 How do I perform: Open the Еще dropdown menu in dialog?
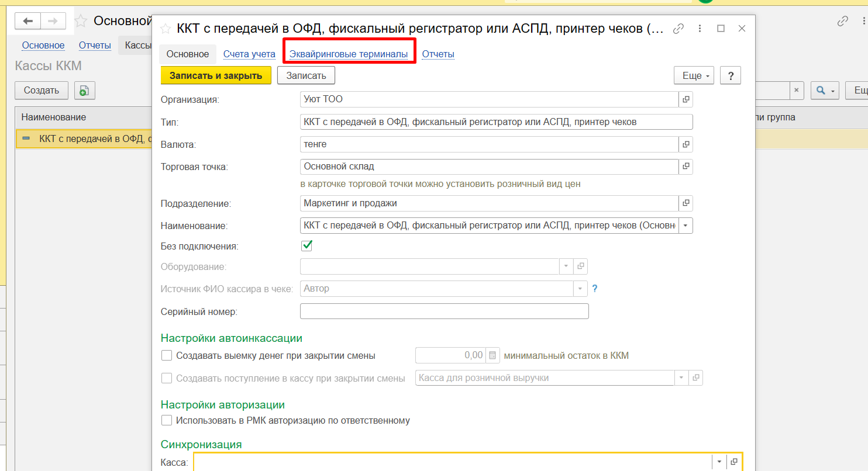coord(694,75)
